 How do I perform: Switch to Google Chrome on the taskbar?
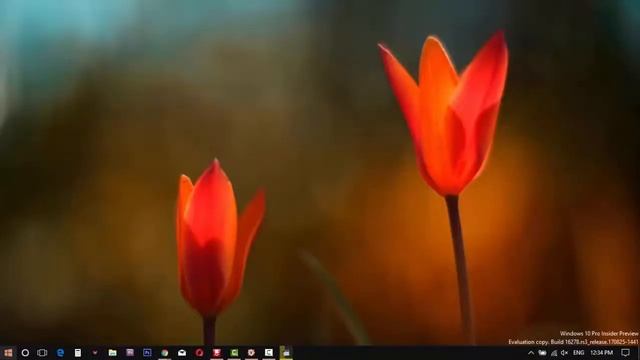click(x=164, y=353)
